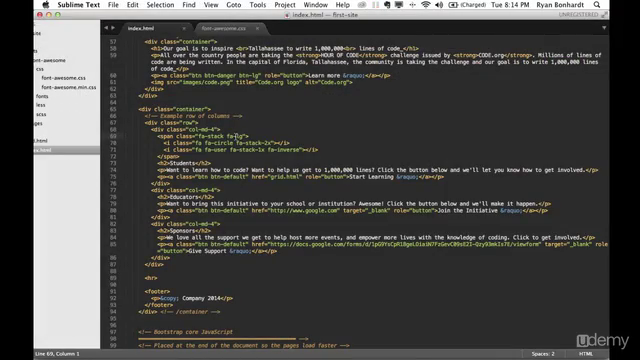Click the Company 2014 copyright line

click(x=192, y=298)
